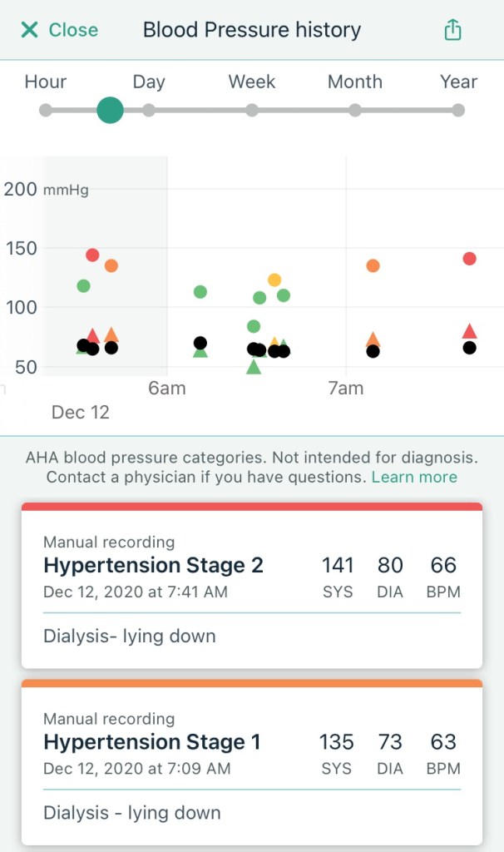Close the Blood Pressure history screen
504x852 pixels.
click(59, 31)
